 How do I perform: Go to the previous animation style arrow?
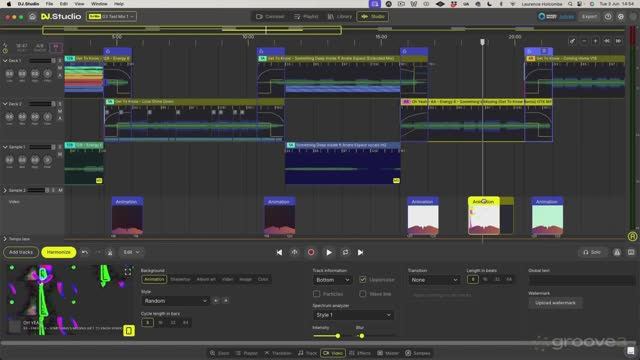pos(216,301)
